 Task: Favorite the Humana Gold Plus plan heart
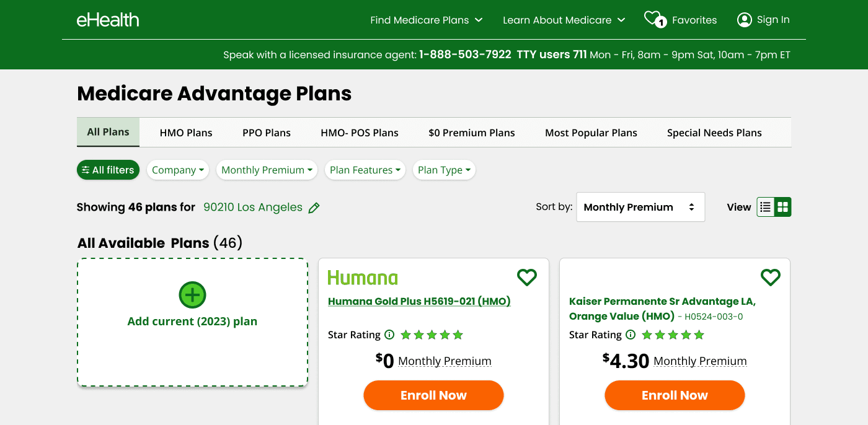click(x=527, y=277)
